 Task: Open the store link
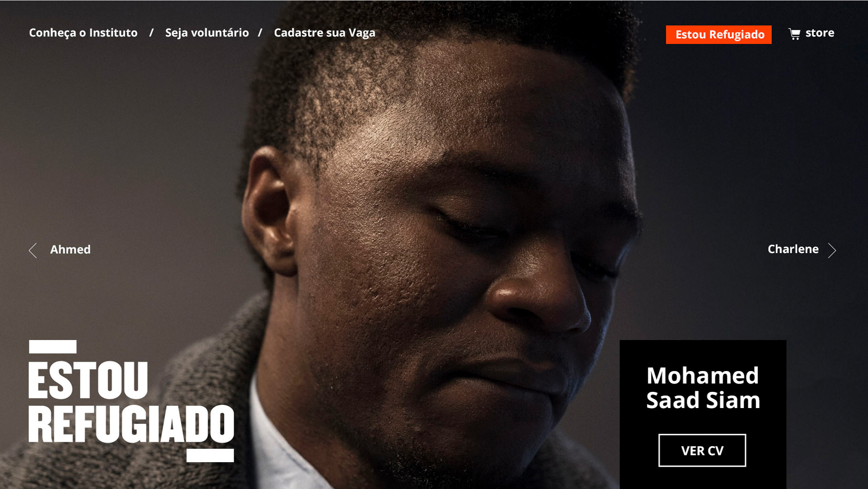tap(819, 33)
